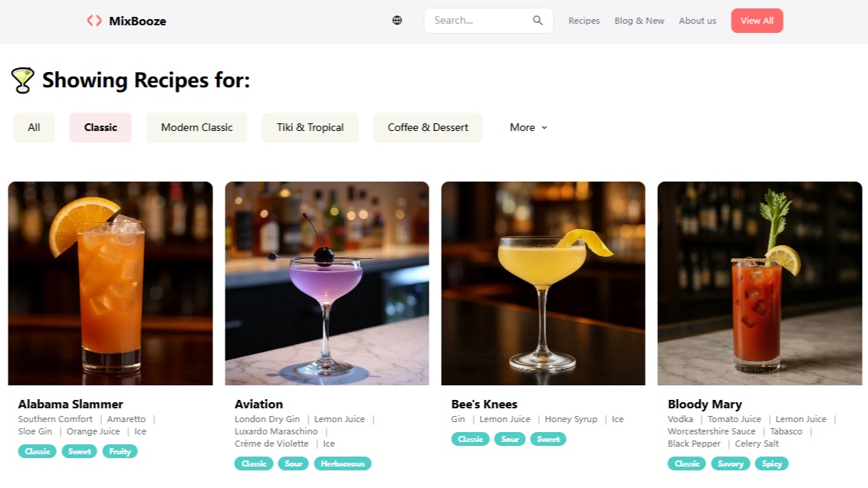This screenshot has height=488, width=868.
Task: Enable the Tiki & Tropical filter
Action: pyautogui.click(x=310, y=127)
